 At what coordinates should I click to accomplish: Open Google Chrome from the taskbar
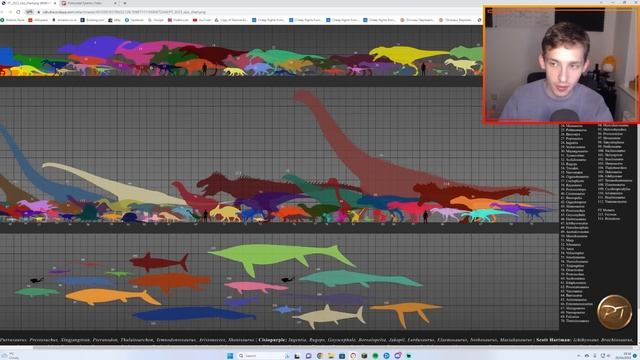pos(320,356)
